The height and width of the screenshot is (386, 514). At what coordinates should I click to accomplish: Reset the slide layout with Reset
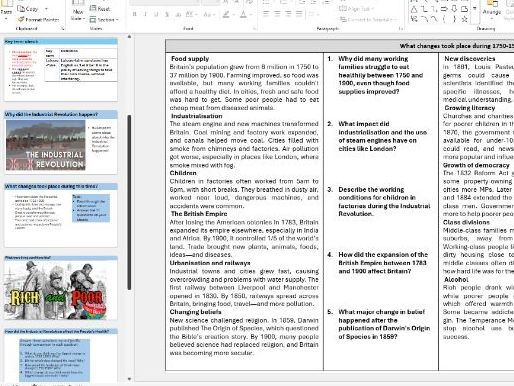(x=100, y=9)
